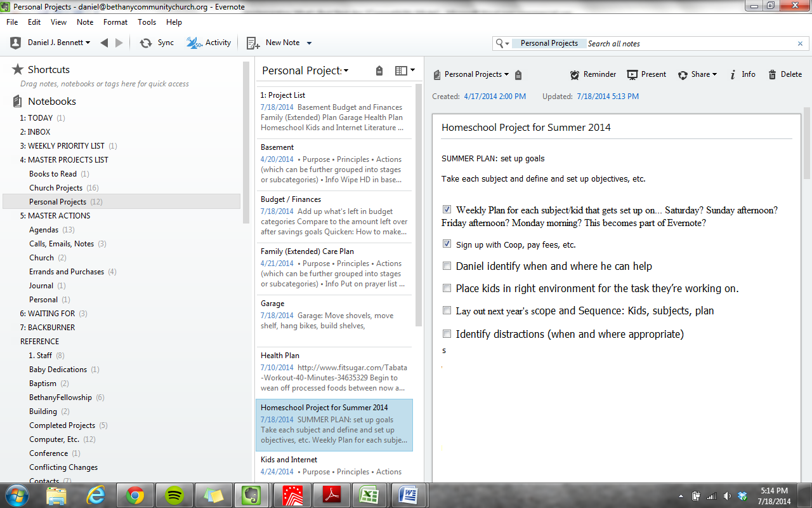Check the Identify distractions checkbox

[x=447, y=333]
